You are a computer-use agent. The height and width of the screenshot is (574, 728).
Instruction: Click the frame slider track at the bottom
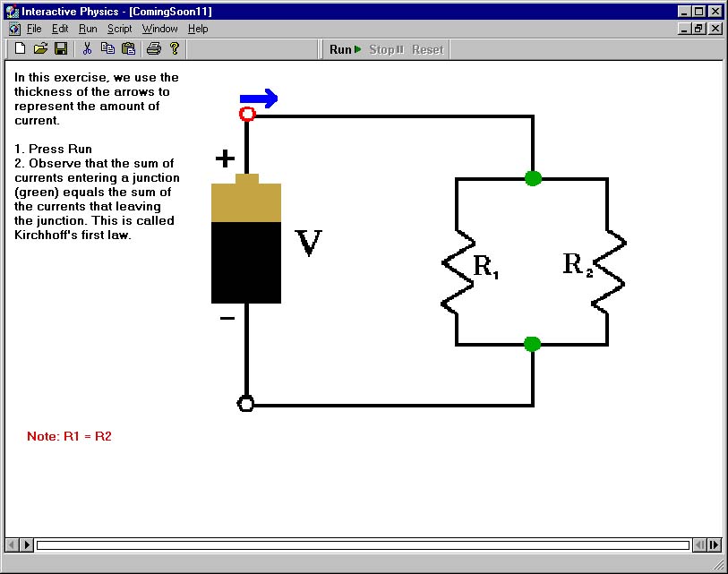pos(363,544)
